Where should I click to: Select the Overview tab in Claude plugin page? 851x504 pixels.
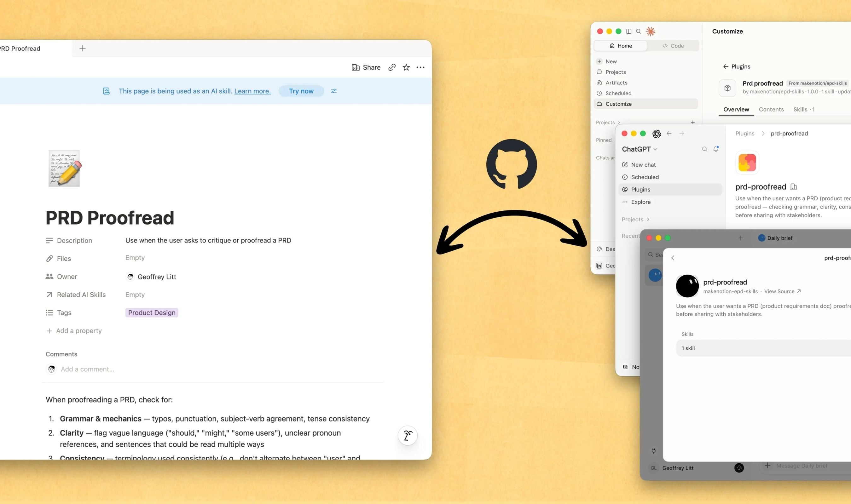coord(736,109)
